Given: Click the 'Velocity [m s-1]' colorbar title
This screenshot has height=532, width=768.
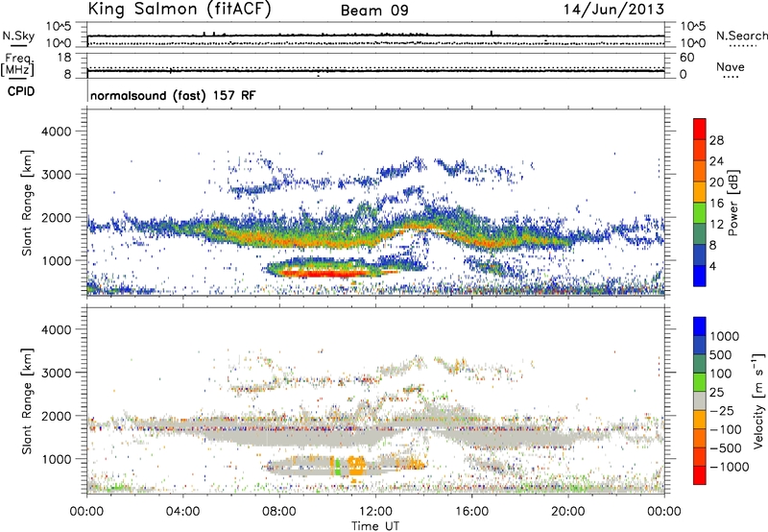Looking at the screenshot, I should (758, 400).
